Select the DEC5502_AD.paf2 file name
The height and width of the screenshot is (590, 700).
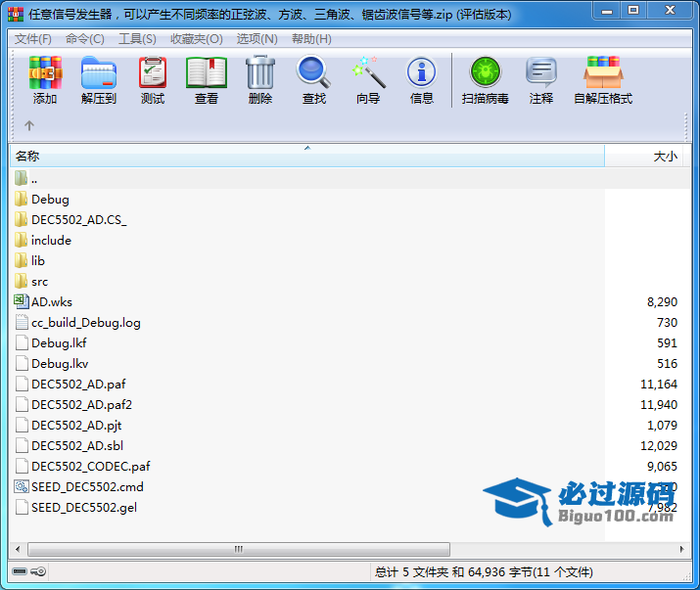pyautogui.click(x=81, y=404)
